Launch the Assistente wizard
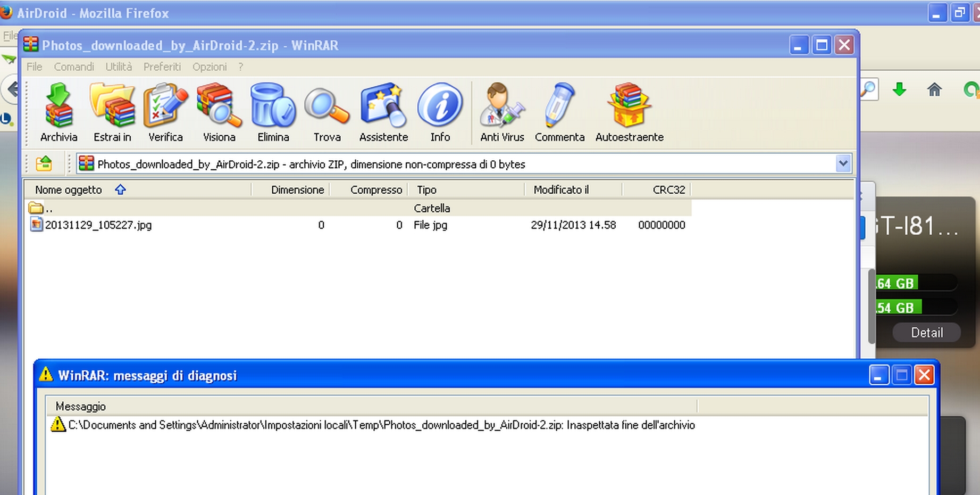Viewport: 980px width, 495px height. [383, 113]
